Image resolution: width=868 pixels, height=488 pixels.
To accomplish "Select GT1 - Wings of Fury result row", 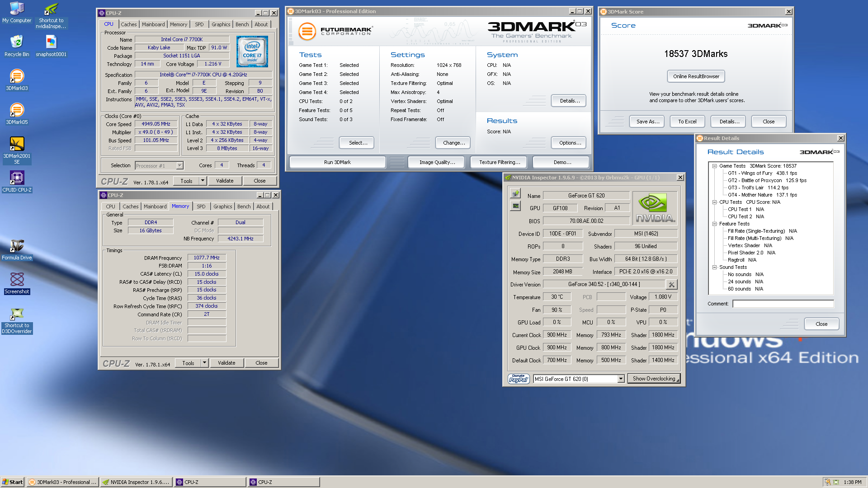I will coord(762,173).
